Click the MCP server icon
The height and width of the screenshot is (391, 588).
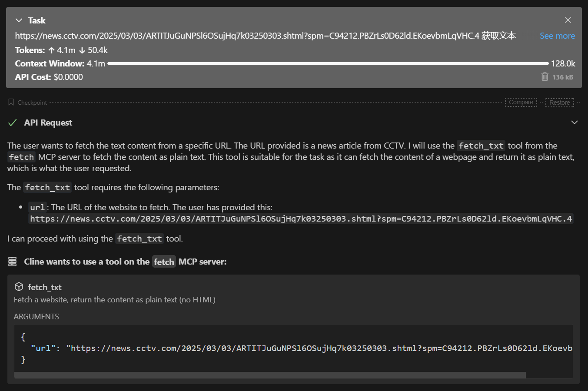pyautogui.click(x=13, y=262)
